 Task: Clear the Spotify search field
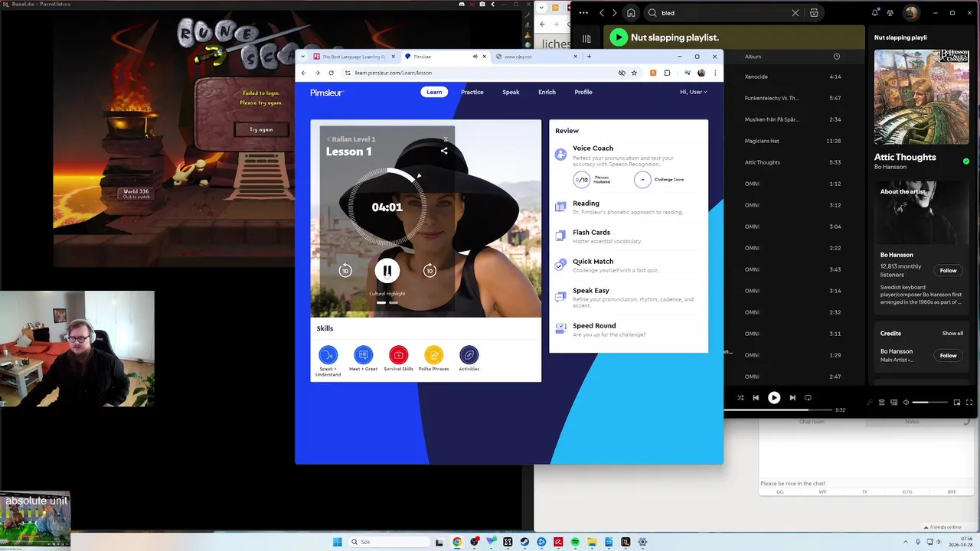click(795, 13)
